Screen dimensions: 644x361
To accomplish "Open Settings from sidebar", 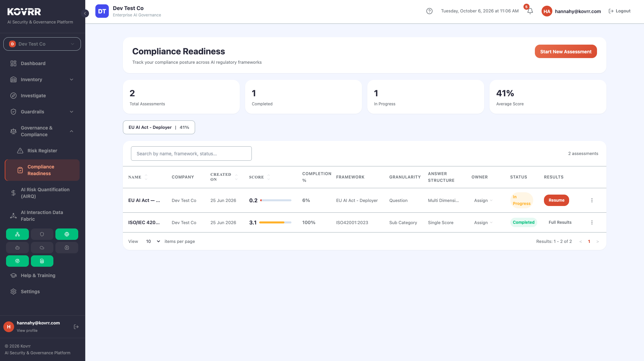I will click(x=42, y=292).
